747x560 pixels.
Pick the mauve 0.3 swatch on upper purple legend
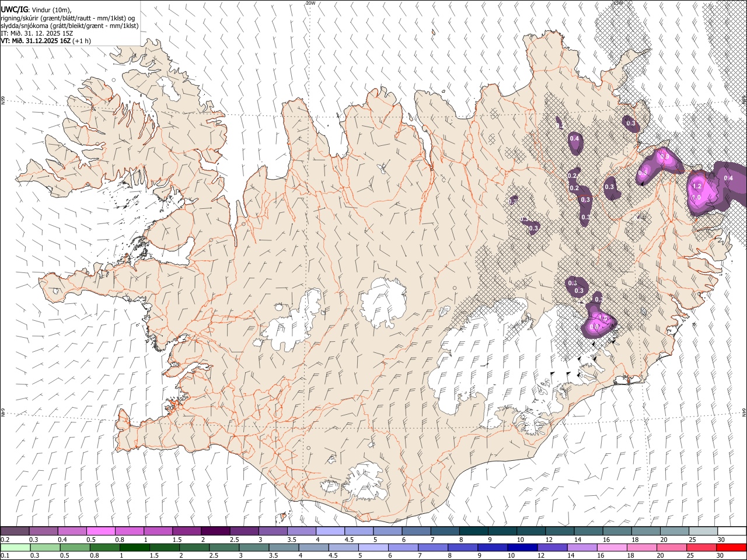click(43, 531)
